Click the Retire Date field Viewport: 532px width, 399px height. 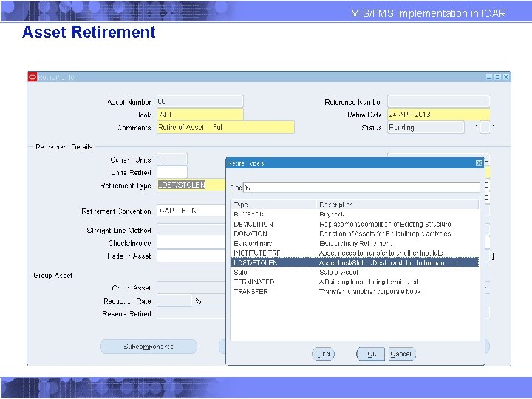coord(438,115)
